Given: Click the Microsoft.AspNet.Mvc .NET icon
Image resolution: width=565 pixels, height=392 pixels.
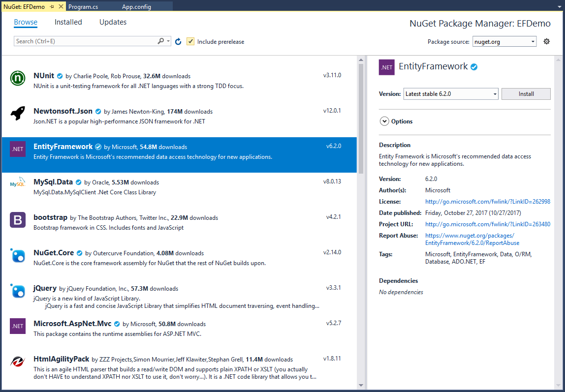Looking at the screenshot, I should [18, 326].
